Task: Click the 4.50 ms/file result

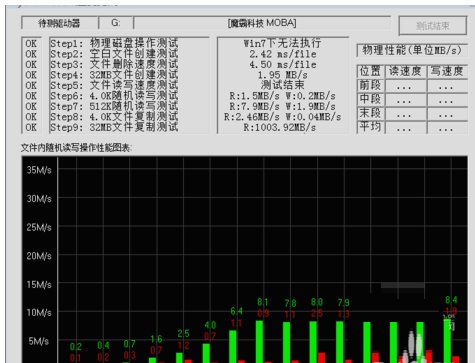Action: click(x=283, y=64)
